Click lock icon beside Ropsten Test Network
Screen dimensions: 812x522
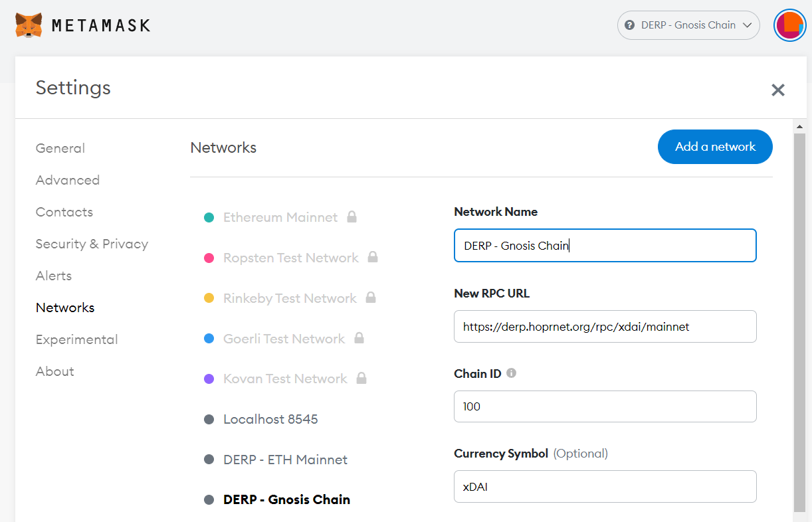pos(373,257)
